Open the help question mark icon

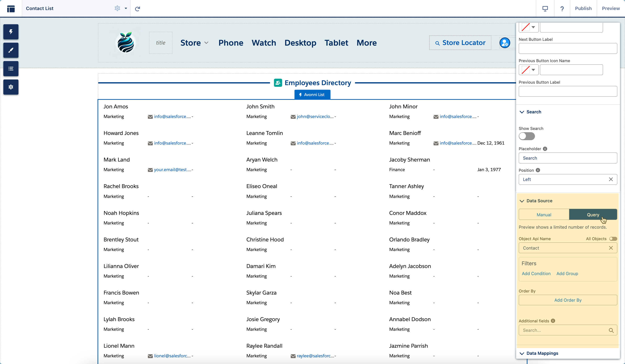click(x=562, y=9)
